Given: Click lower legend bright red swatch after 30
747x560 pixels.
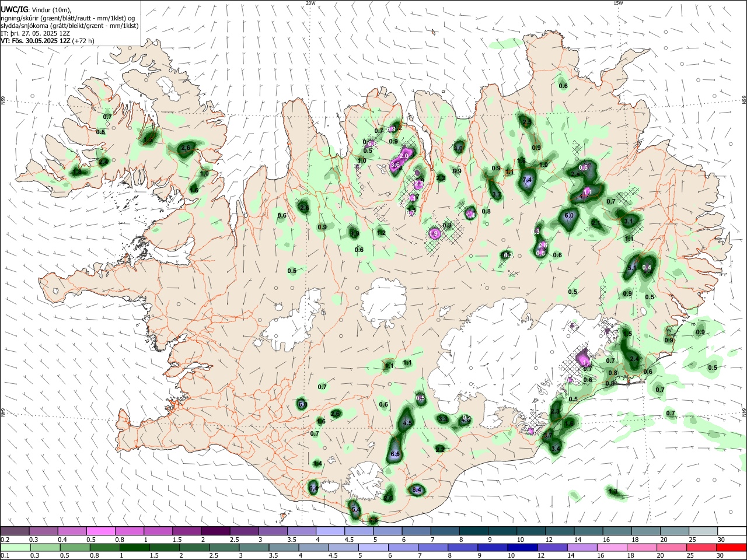Looking at the screenshot, I should (x=732, y=548).
